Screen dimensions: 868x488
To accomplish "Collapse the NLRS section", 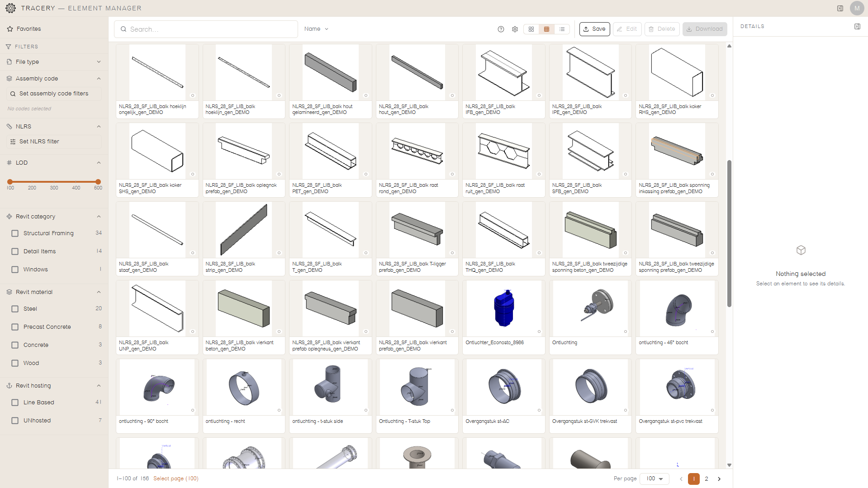I will pyautogui.click(x=99, y=127).
